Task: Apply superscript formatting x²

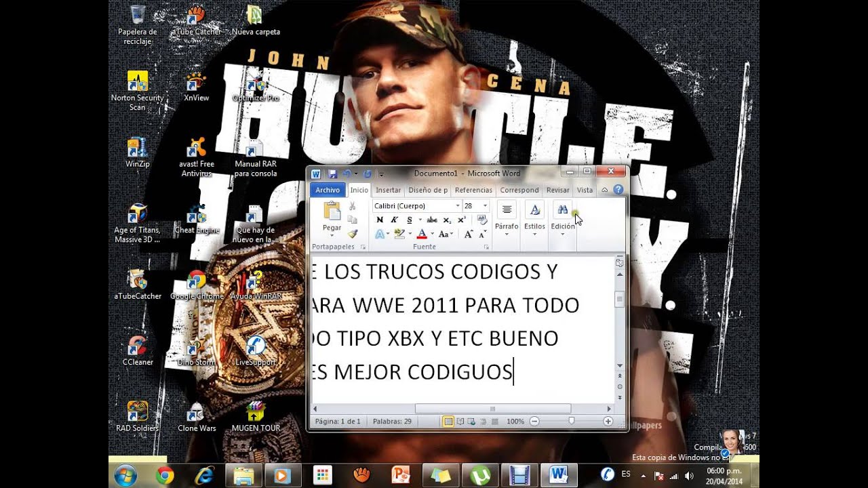Action: click(x=462, y=220)
